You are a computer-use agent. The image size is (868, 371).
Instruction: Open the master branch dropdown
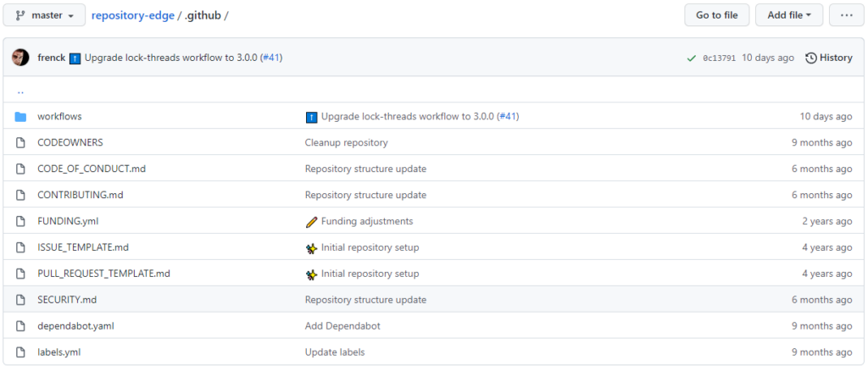44,15
